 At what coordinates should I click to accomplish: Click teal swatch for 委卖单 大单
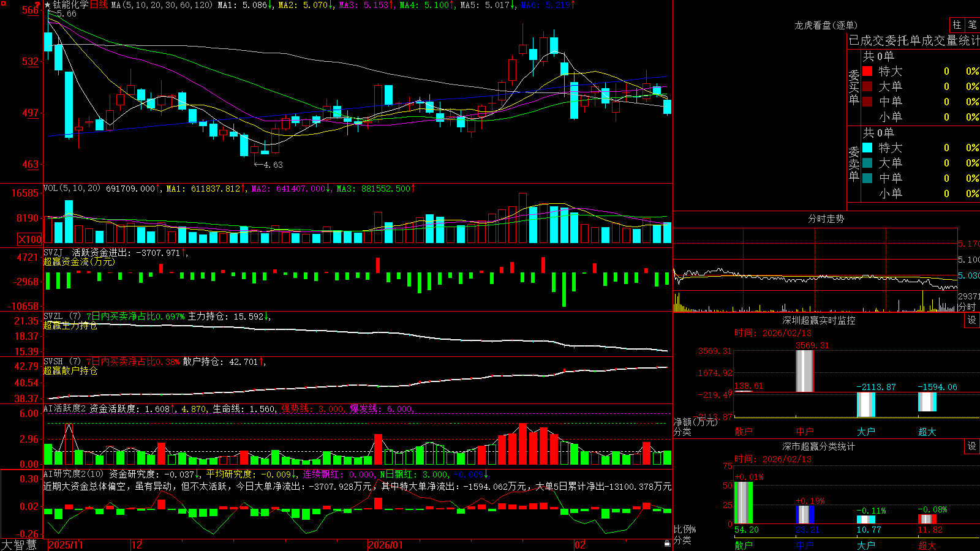(x=867, y=163)
